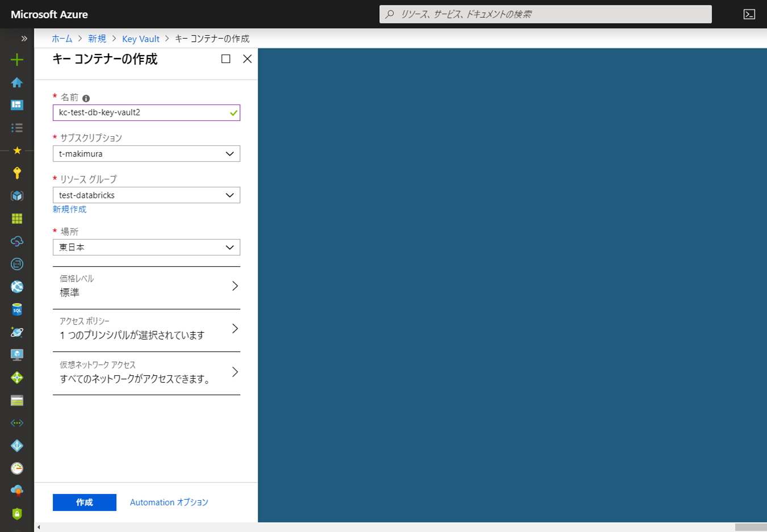
Task: Open the green diamond Load balancers icon
Action: click(x=17, y=378)
